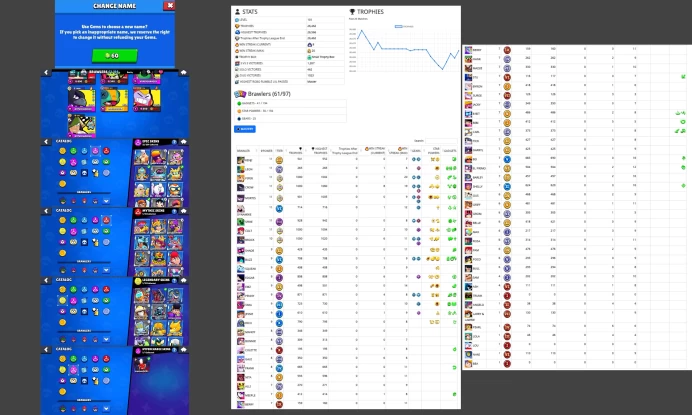Select blue rarity icon in Epic Skins catalog
The image size is (692, 415).
(84, 151)
